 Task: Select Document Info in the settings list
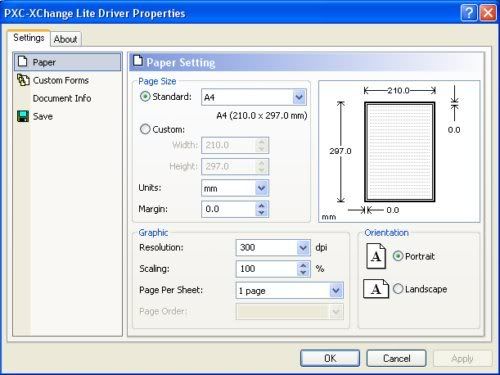[x=68, y=98]
